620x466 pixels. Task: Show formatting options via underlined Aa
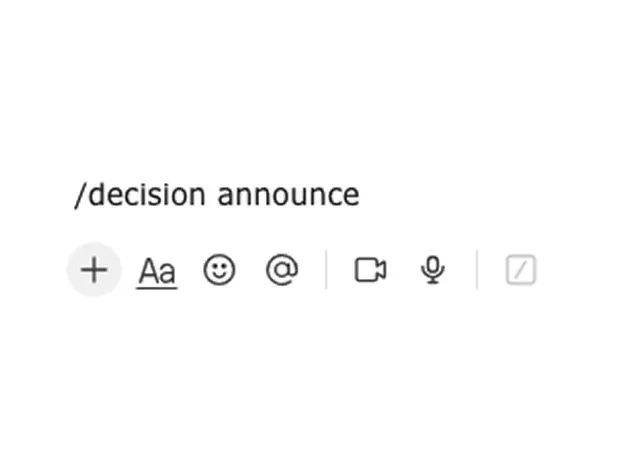(x=157, y=271)
